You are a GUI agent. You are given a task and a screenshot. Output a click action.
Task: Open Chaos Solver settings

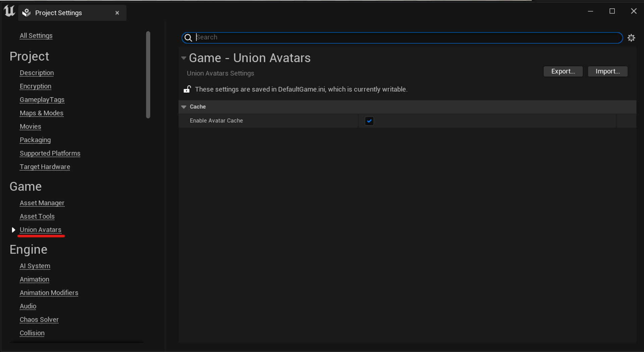(39, 320)
